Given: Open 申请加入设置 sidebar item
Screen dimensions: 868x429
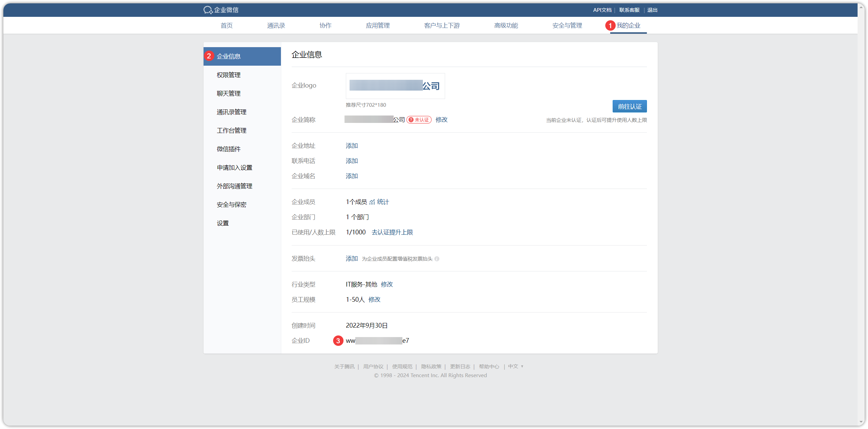Looking at the screenshot, I should point(242,168).
